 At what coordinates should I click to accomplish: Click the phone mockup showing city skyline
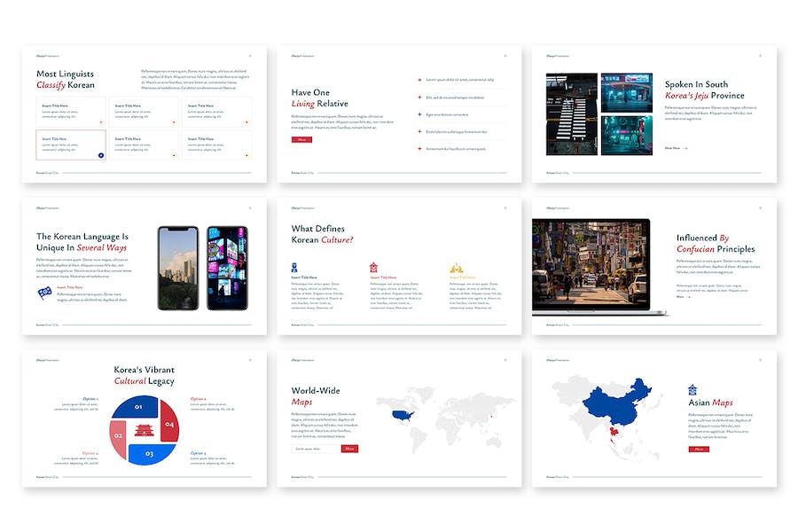coord(177,268)
